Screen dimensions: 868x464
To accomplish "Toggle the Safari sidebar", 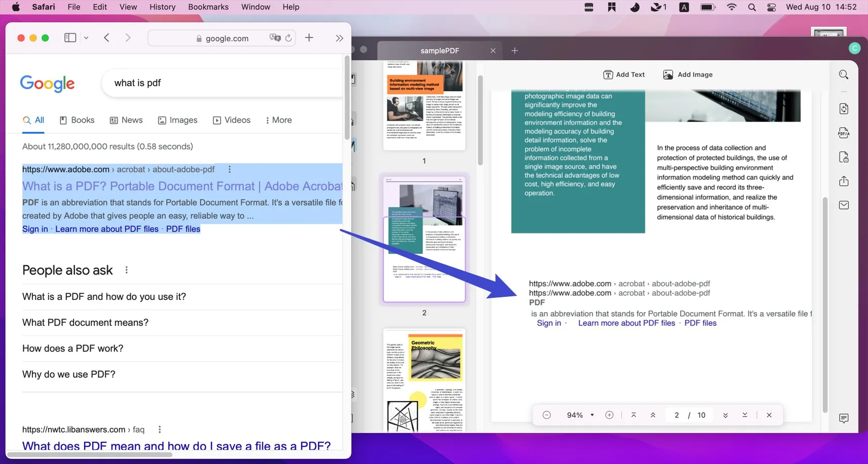I will (x=70, y=37).
